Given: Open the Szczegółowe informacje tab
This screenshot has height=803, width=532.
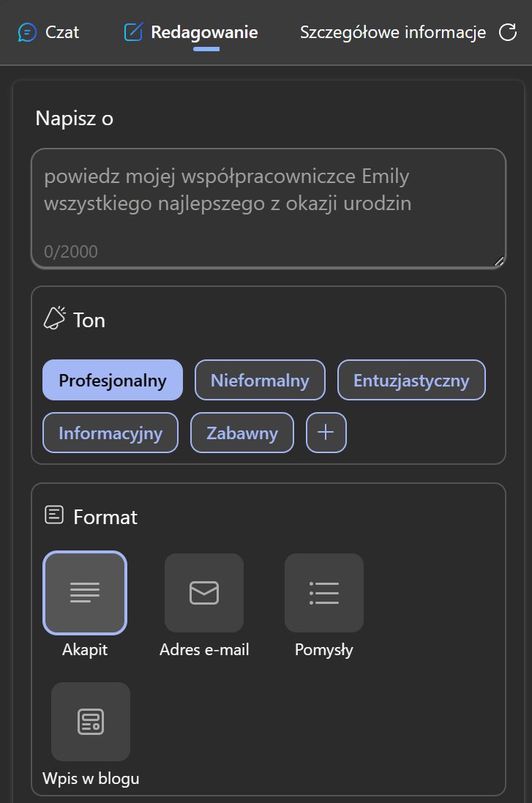Looking at the screenshot, I should click(393, 32).
